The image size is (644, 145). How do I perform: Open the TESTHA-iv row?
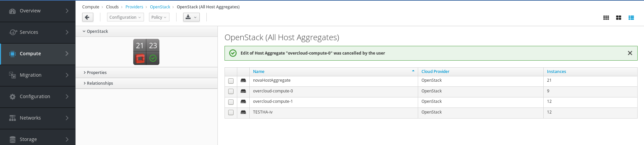(x=431, y=113)
